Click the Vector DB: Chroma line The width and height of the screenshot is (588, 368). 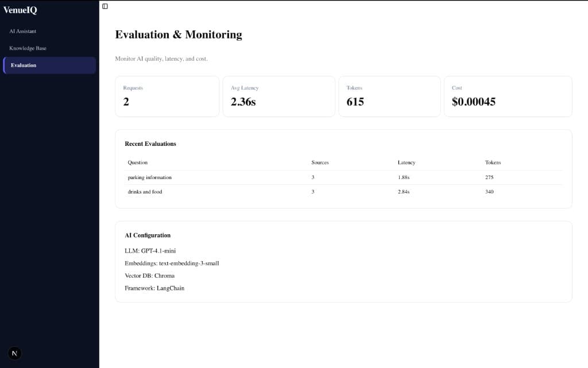150,276
